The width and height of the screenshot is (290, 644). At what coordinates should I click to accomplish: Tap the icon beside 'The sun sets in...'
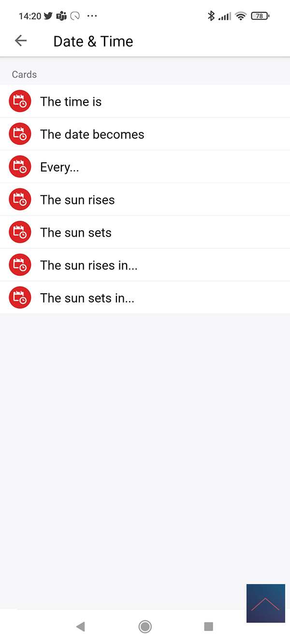[x=20, y=298]
